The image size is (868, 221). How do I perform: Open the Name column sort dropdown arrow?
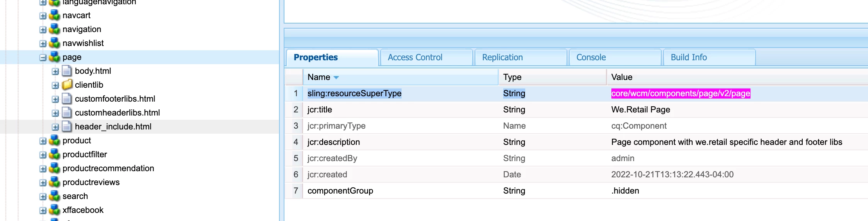(x=336, y=78)
